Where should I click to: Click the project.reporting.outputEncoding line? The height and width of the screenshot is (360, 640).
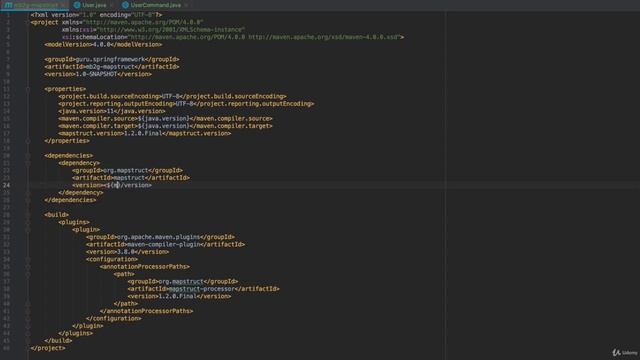(x=186, y=104)
